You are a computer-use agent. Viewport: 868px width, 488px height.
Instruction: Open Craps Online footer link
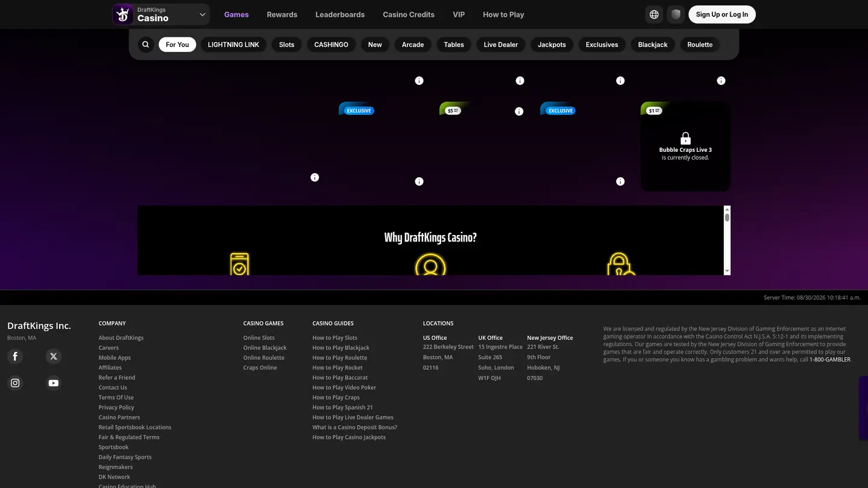(260, 368)
